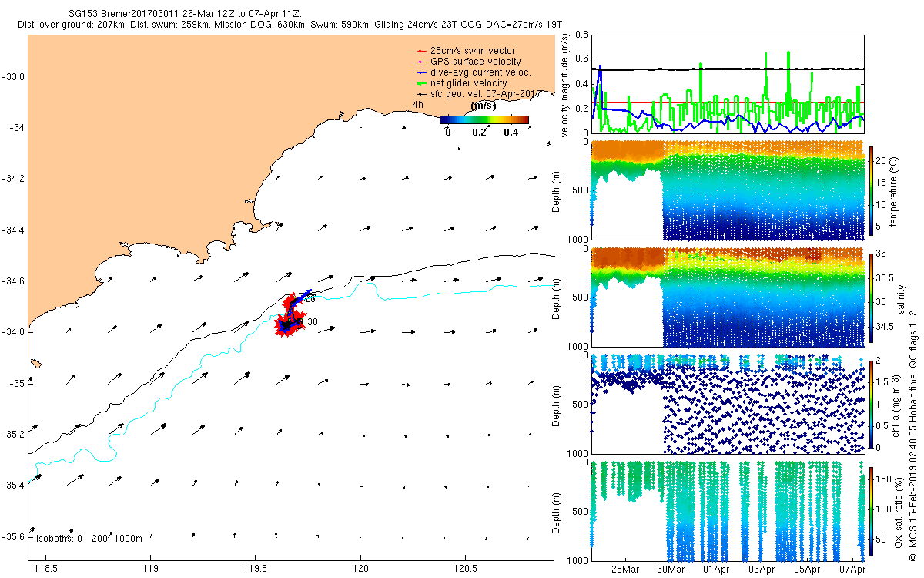Click the "isobaths: 0 200 1000m" note
Screen dimensions: 924x578
(x=89, y=538)
